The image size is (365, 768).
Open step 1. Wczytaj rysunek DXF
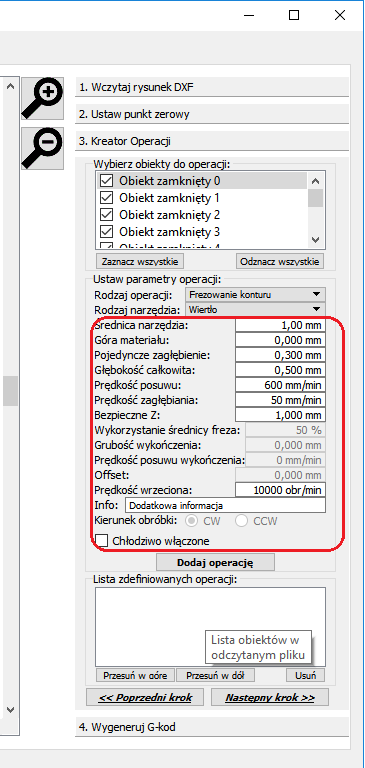coord(212,87)
